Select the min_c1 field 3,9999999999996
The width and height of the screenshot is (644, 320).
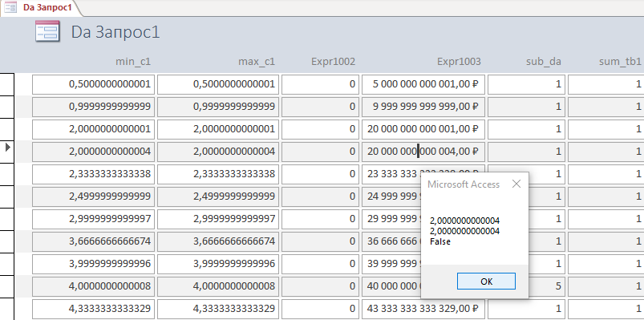pyautogui.click(x=93, y=263)
